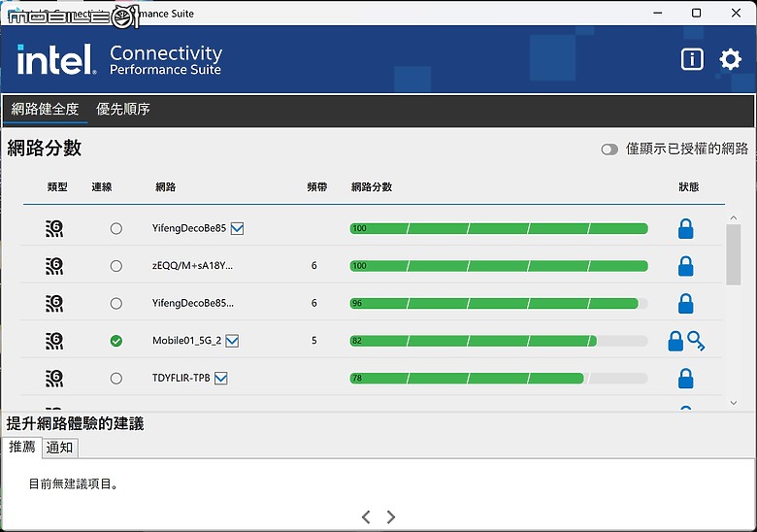Go to previous recommendation with left chevron
The image size is (757, 532).
point(366,517)
